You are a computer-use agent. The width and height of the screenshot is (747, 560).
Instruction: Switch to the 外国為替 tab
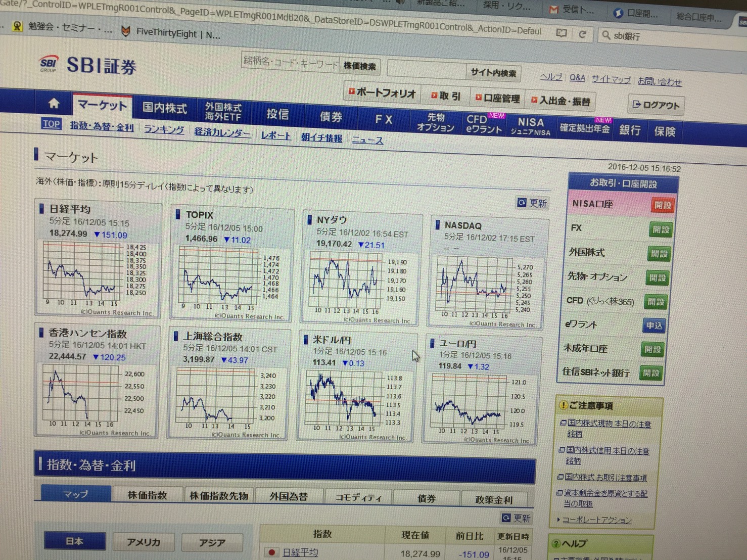coord(289,497)
